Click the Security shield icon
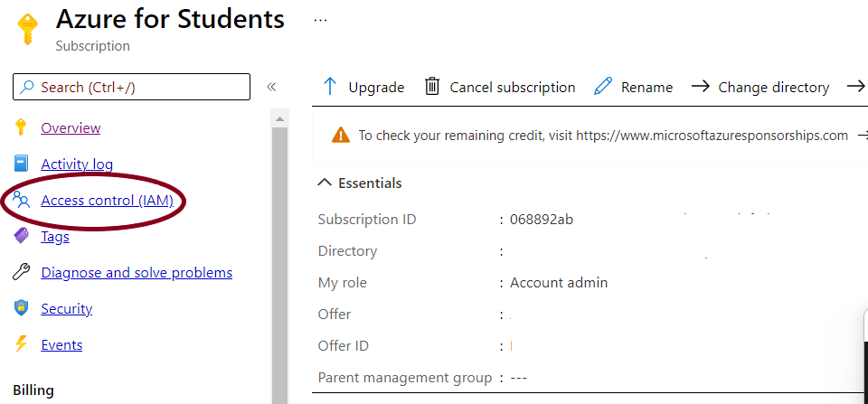 pos(22,308)
